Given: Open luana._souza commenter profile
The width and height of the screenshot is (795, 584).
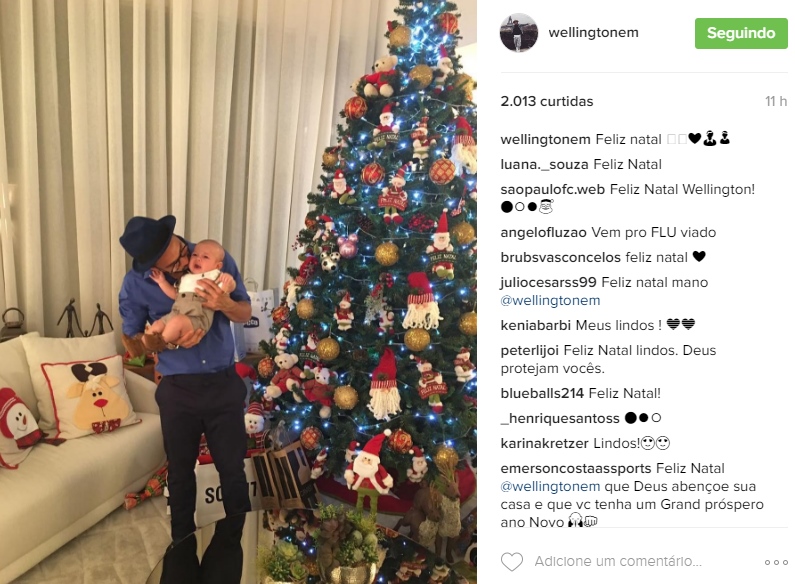Looking at the screenshot, I should [x=544, y=165].
